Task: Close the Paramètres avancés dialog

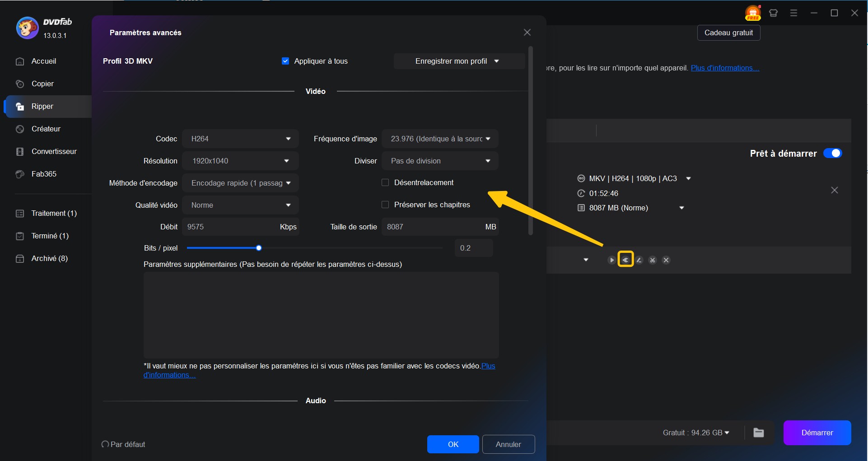Action: pos(527,33)
